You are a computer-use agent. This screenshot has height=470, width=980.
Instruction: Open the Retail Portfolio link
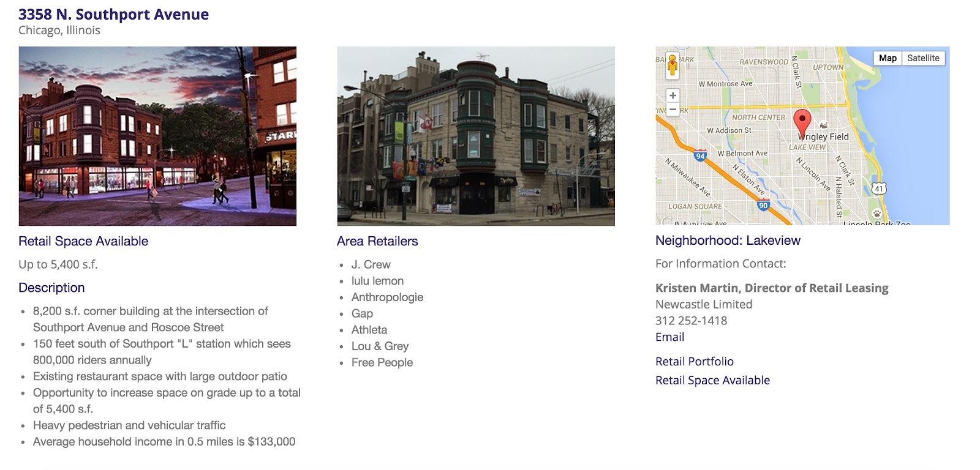pos(694,362)
